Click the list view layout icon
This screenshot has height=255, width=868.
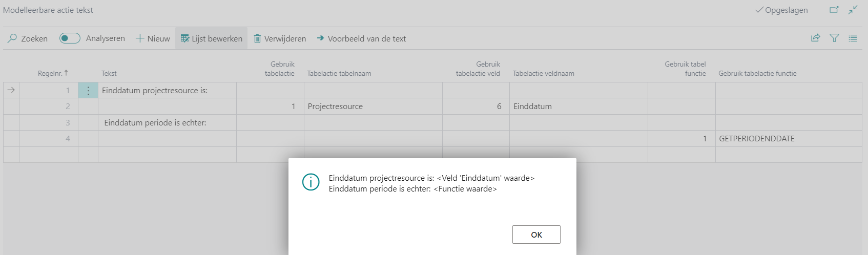(853, 38)
